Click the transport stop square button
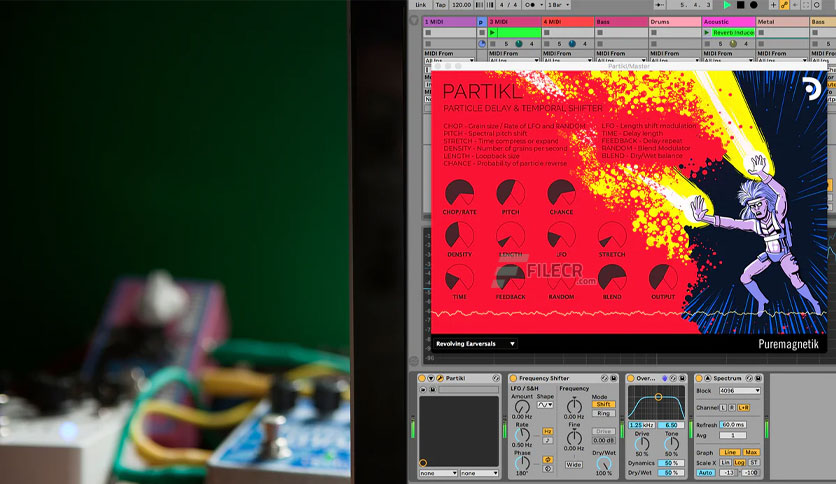 [741, 5]
